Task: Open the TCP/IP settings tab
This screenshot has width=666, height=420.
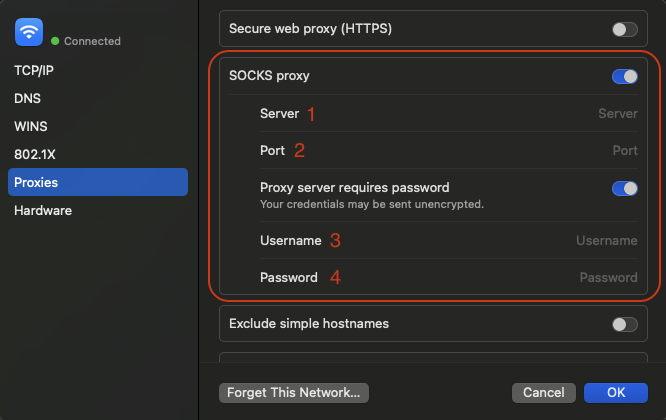Action: click(36, 71)
